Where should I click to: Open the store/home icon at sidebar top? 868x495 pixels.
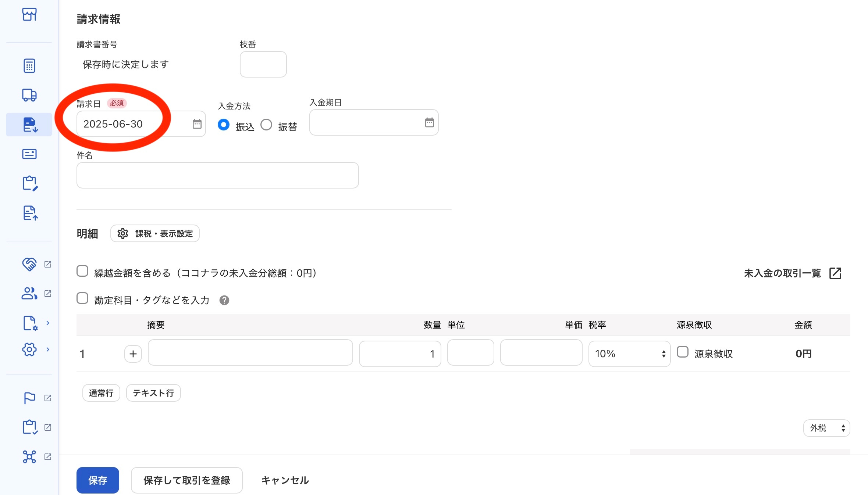pos(29,15)
